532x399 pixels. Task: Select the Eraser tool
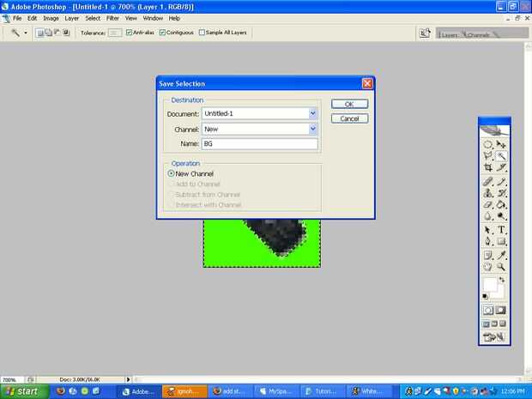488,205
